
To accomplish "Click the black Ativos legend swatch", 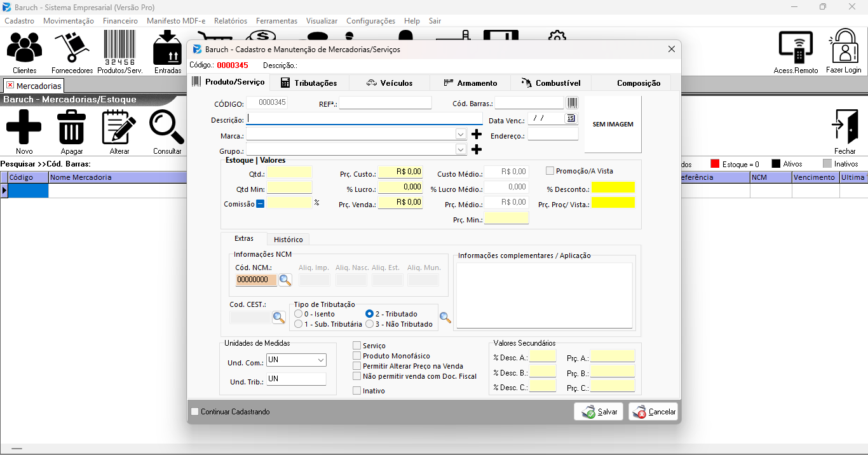I will point(776,164).
